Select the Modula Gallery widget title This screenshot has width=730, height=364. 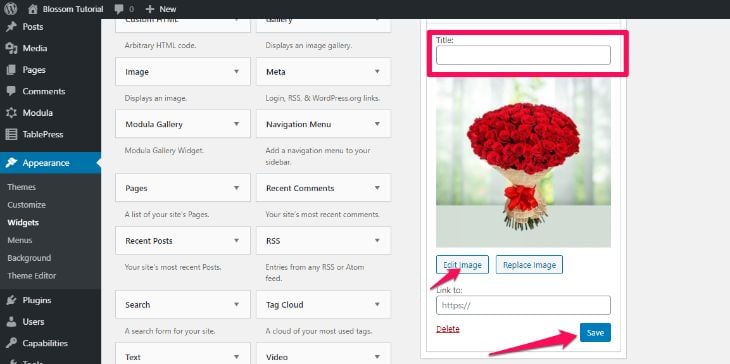154,124
